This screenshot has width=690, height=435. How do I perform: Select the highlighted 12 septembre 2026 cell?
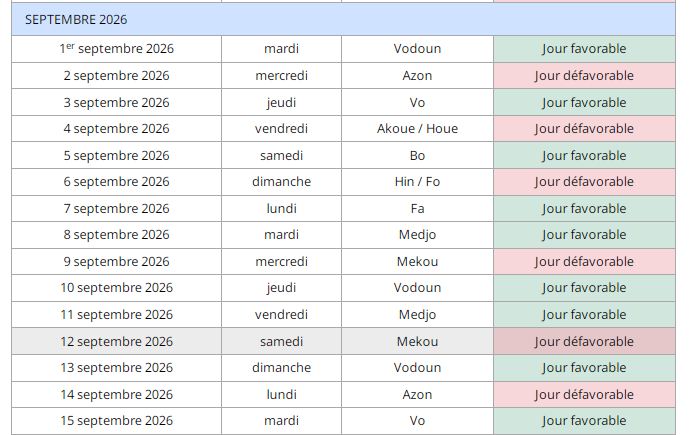(117, 341)
